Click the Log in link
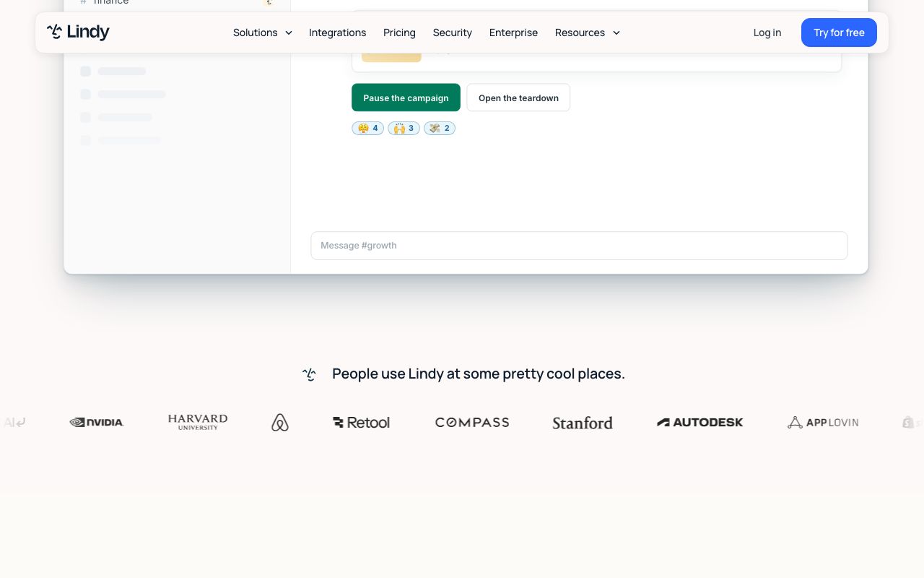924x578 pixels. point(767,33)
